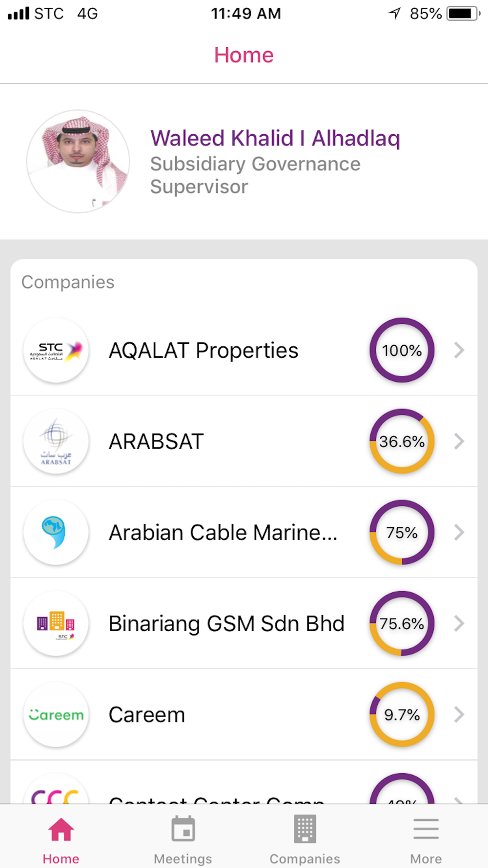Image resolution: width=488 pixels, height=868 pixels.
Task: Expand Binariang GSM Sdn Bhd chevron
Action: 459,623
